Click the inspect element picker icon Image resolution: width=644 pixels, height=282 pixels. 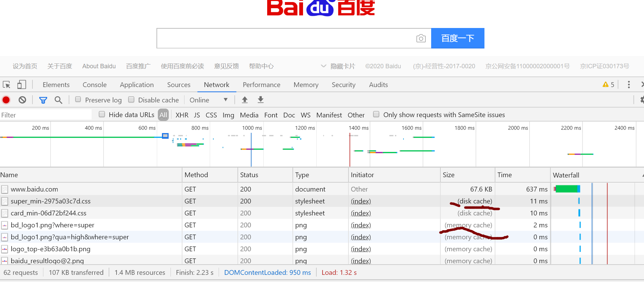[x=6, y=84]
